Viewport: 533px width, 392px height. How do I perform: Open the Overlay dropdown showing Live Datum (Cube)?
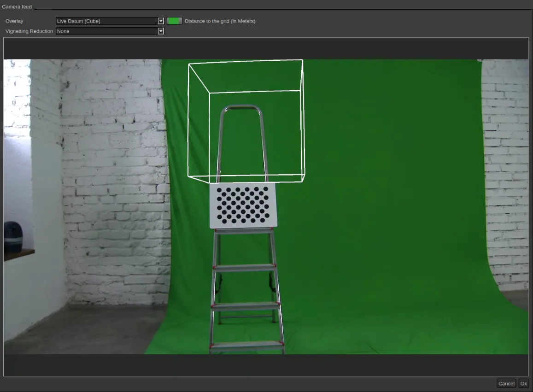110,21
